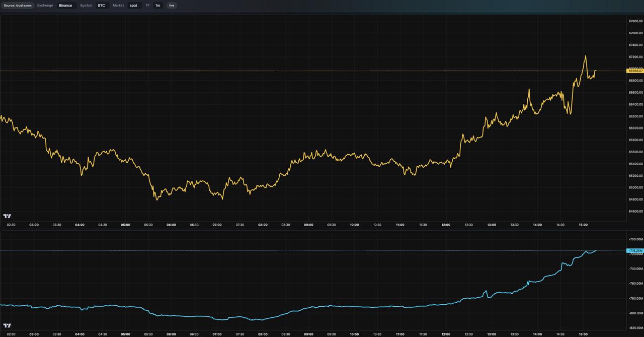
Task: Click the Source: local axum badge
Action: tap(18, 6)
